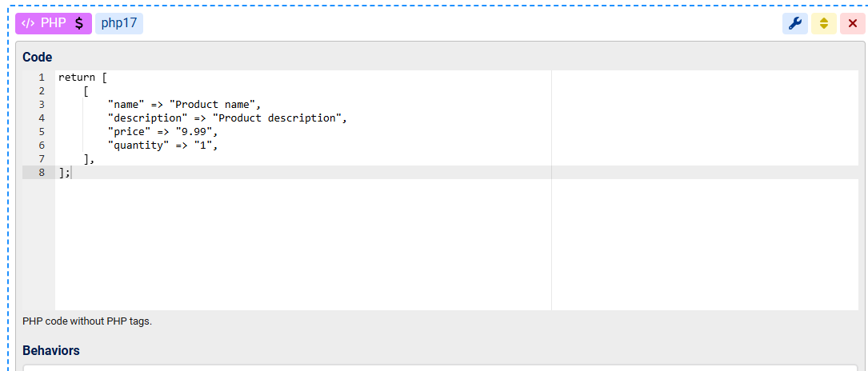Click the "Behaviors" section heading
Image resolution: width=868 pixels, height=371 pixels.
pyautogui.click(x=51, y=350)
